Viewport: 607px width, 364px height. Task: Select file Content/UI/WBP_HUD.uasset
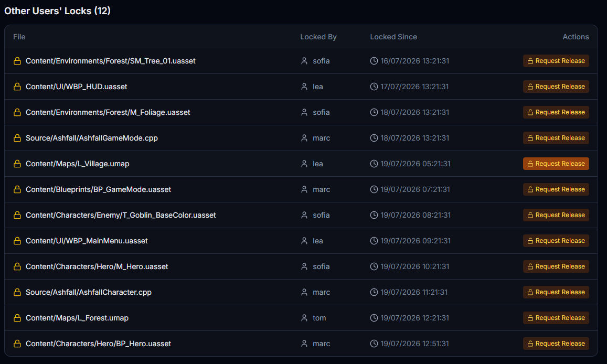[x=76, y=87]
